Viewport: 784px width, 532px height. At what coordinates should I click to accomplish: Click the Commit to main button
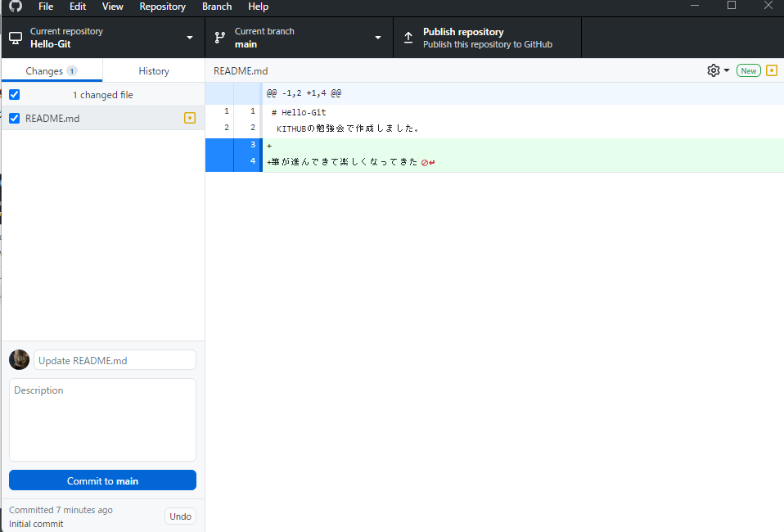[101, 480]
